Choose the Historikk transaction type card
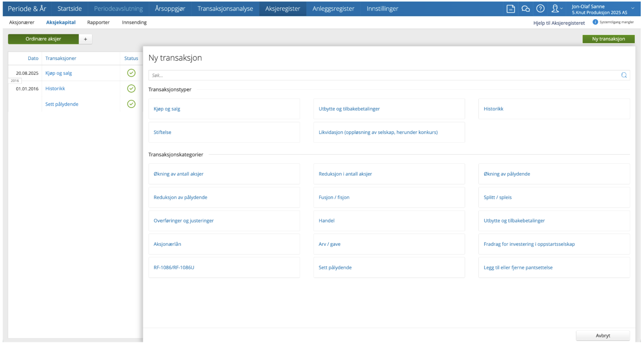644x347 pixels. point(554,109)
